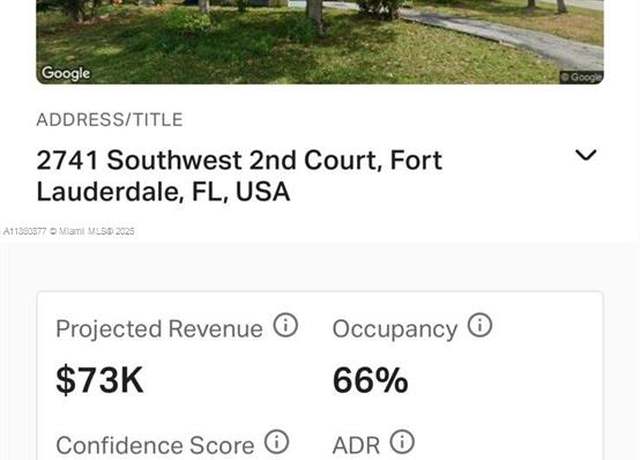Click the Miami MLS copyright watermark
The image size is (640, 460).
coord(69,231)
